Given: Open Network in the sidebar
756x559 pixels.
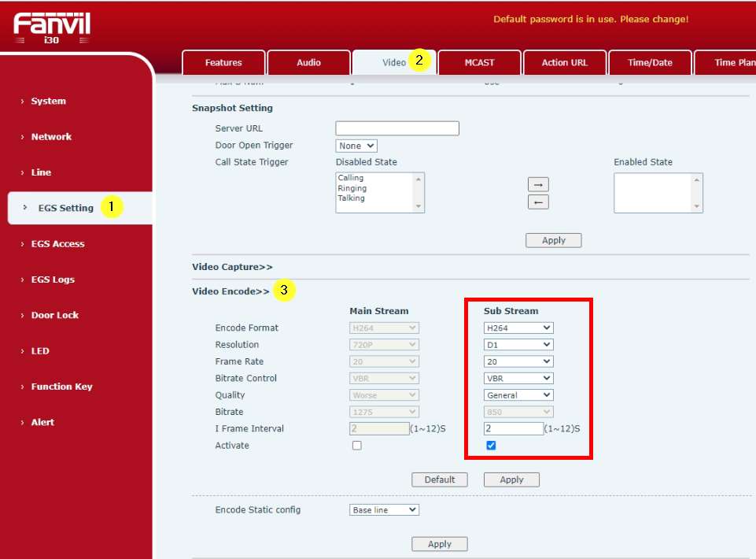Looking at the screenshot, I should point(51,137).
